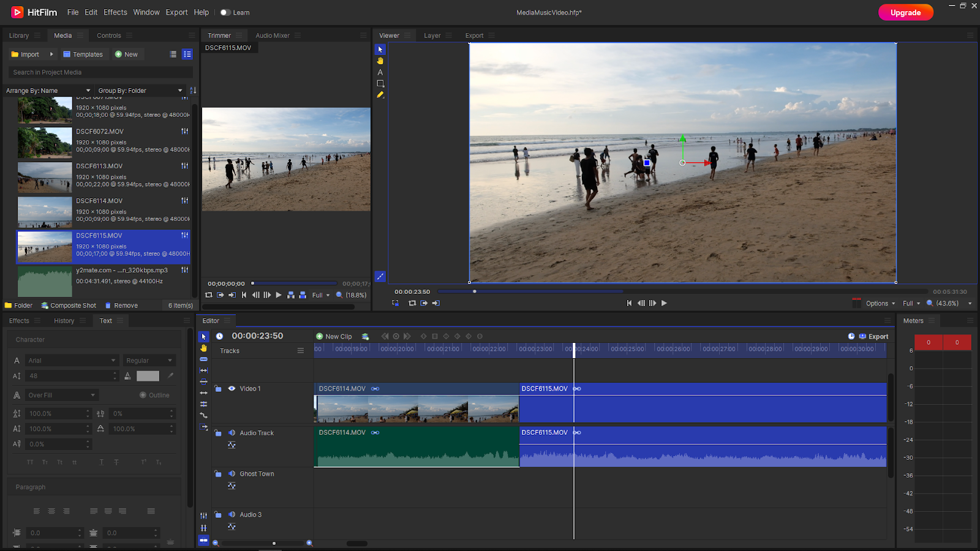Lock the Ghost Town track

click(x=218, y=474)
